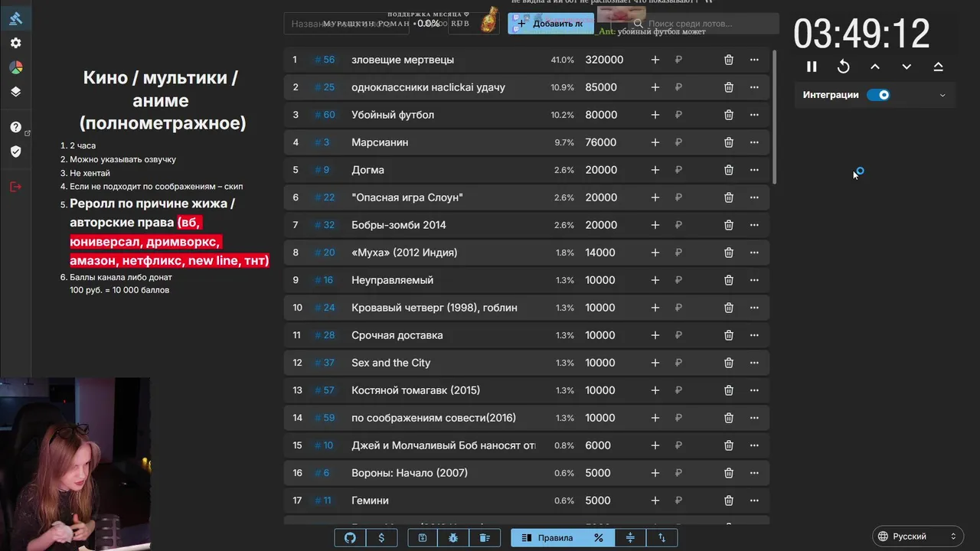
Task: Click the amount 6000 in row 15
Action: [598, 445]
